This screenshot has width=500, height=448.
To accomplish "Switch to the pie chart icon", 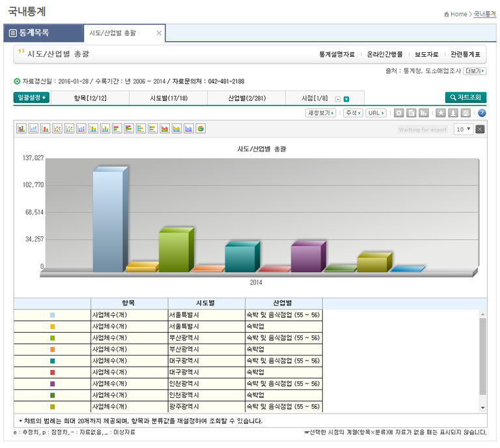I will (201, 128).
